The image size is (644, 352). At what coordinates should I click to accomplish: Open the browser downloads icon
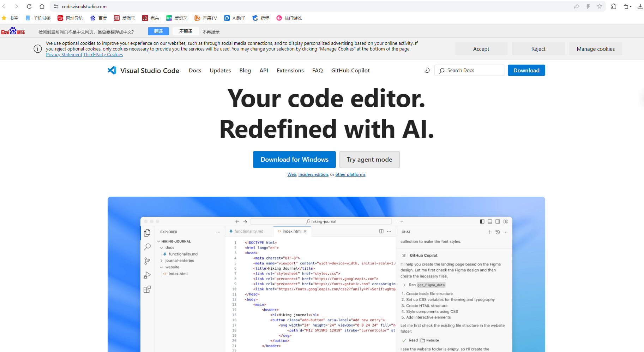click(x=640, y=6)
